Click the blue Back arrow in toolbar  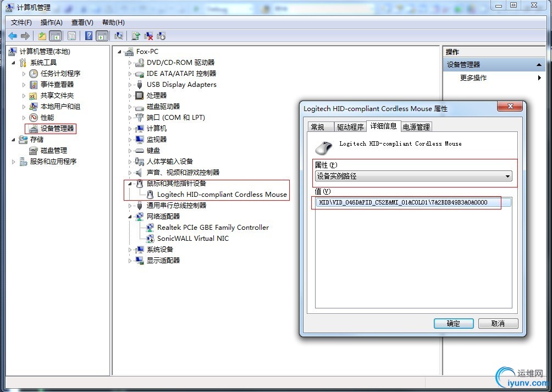pos(13,36)
